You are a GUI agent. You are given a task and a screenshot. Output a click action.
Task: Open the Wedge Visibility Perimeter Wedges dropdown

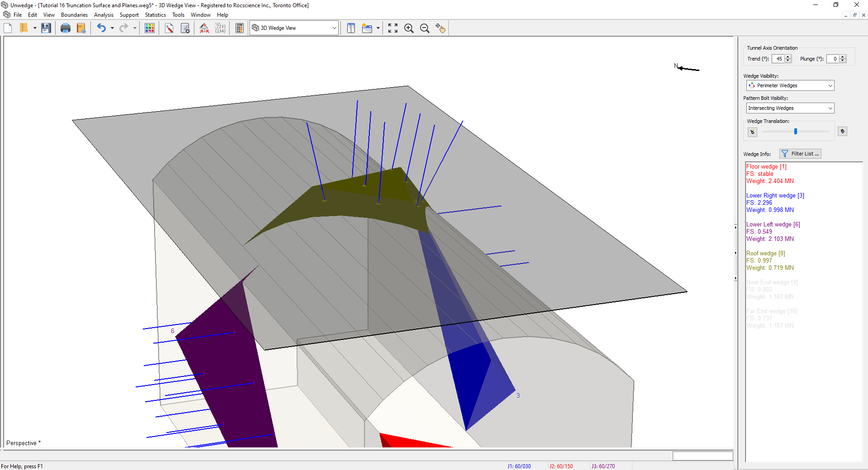click(x=790, y=85)
